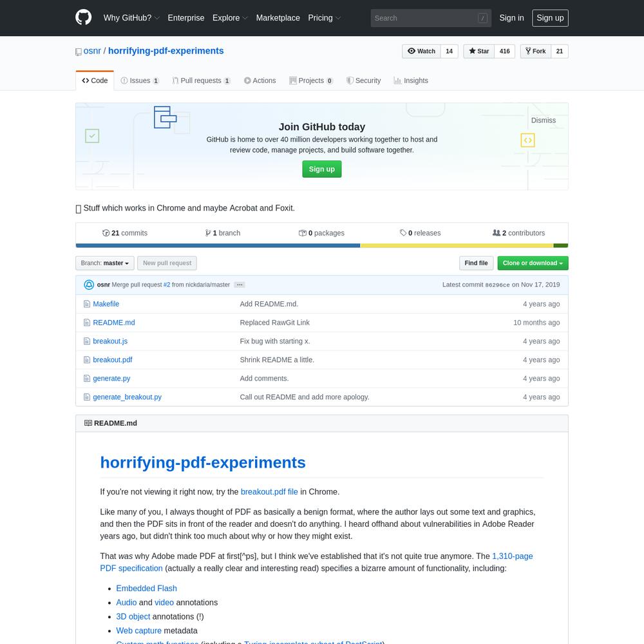Expand the commit message ellipsis button

tap(240, 285)
